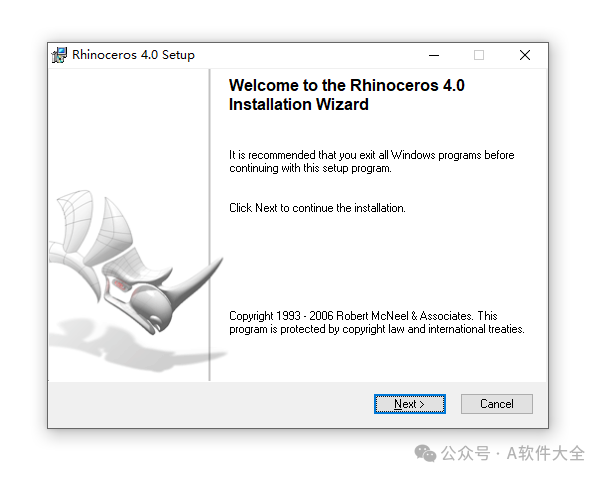Click the Copyright 1993 - 2006 notice text
The image size is (604, 477).
(377, 322)
